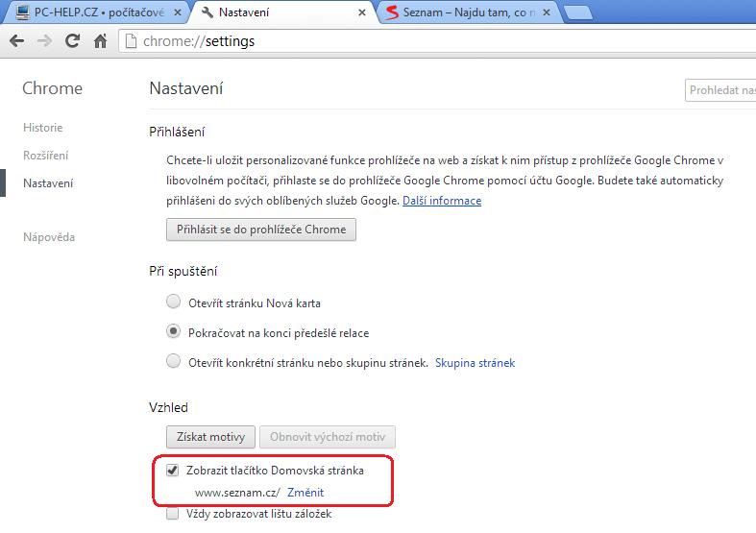Select 'Pokračovat na konci předešlé relace' radio button
The height and width of the screenshot is (533, 756).
pos(173,331)
